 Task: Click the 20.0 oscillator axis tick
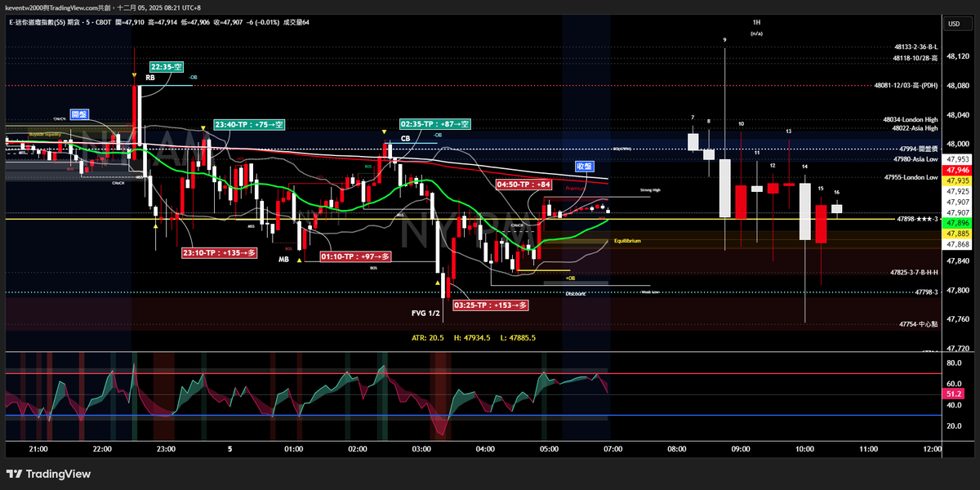point(953,425)
